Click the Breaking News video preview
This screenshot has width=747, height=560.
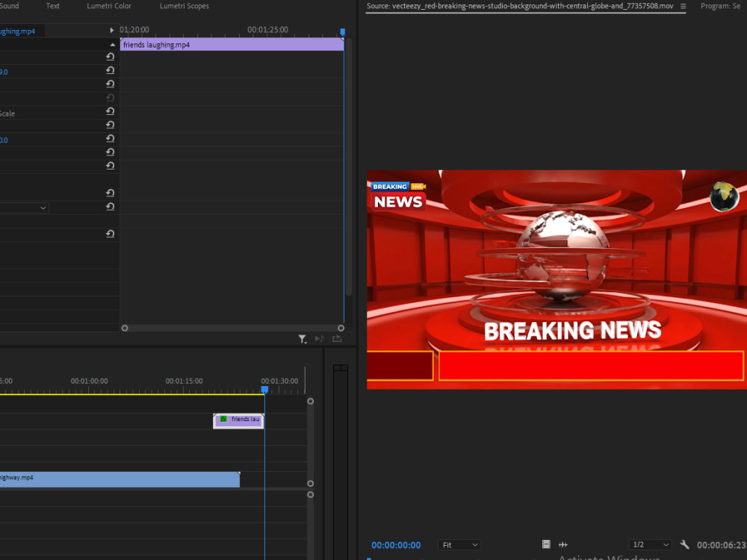click(x=557, y=279)
